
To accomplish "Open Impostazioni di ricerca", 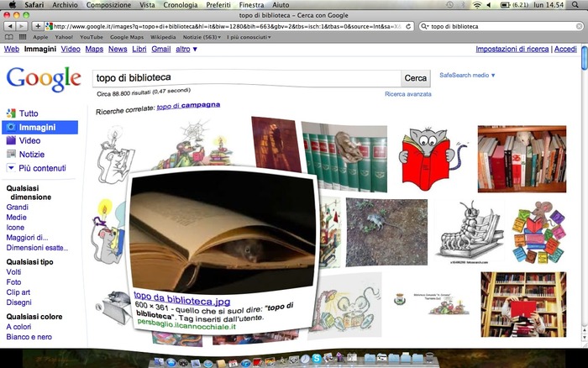I will pyautogui.click(x=512, y=49).
